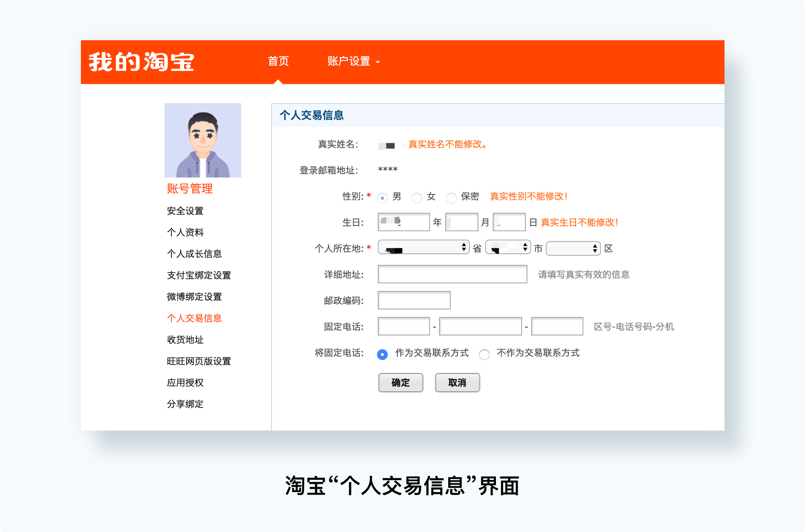Image resolution: width=805 pixels, height=532 pixels.
Task: Select 作为交易联系方式 radio option
Action: coord(382,355)
